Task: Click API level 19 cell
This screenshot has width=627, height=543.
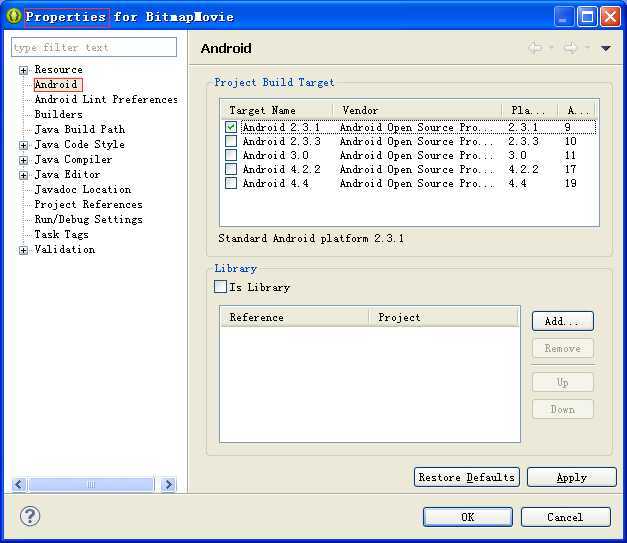Action: click(571, 183)
